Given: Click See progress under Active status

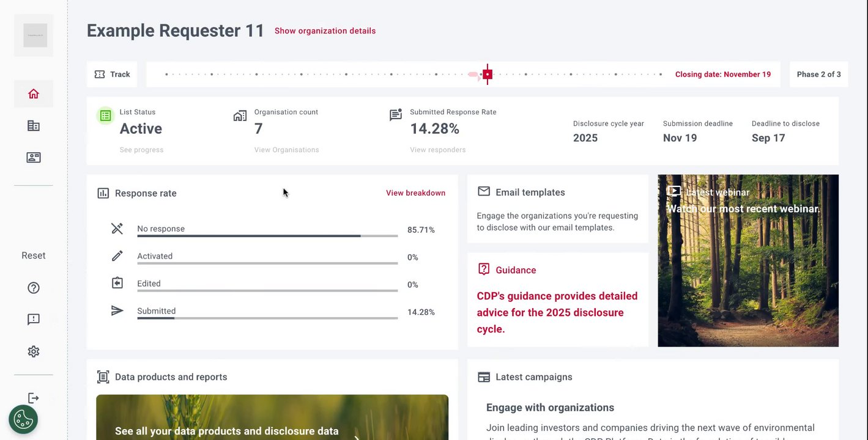Looking at the screenshot, I should click(x=141, y=150).
